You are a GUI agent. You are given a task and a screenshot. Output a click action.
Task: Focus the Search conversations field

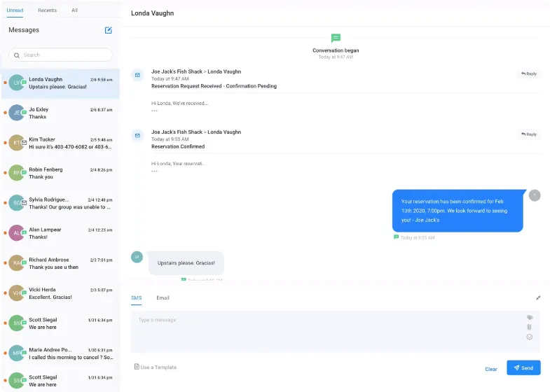(60, 55)
